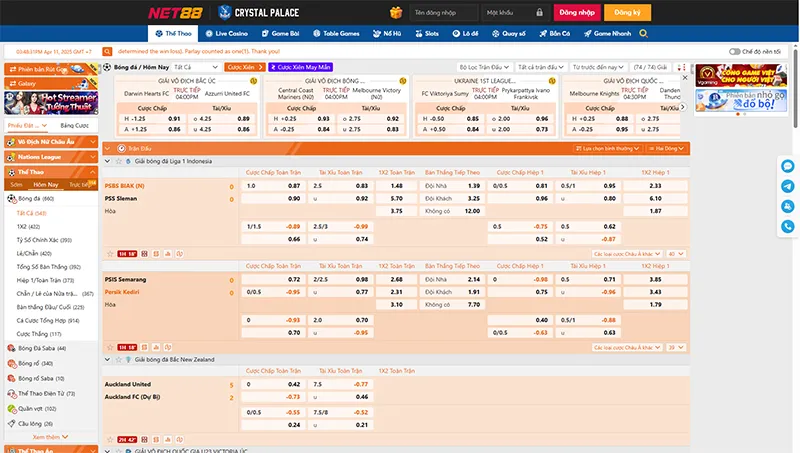Click the Đăng ký button
The image size is (800, 453).
point(628,12)
